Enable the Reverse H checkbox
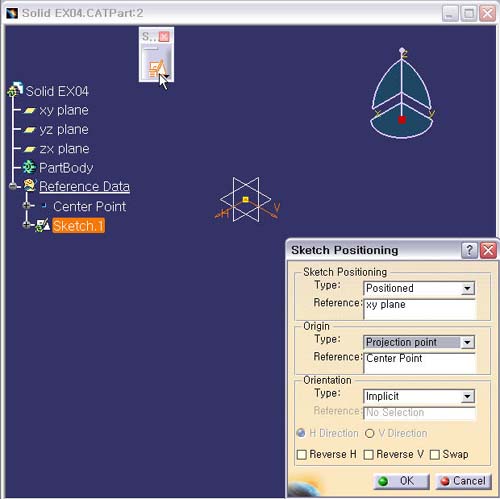Viewport: 500px width, 499px height. (x=302, y=455)
